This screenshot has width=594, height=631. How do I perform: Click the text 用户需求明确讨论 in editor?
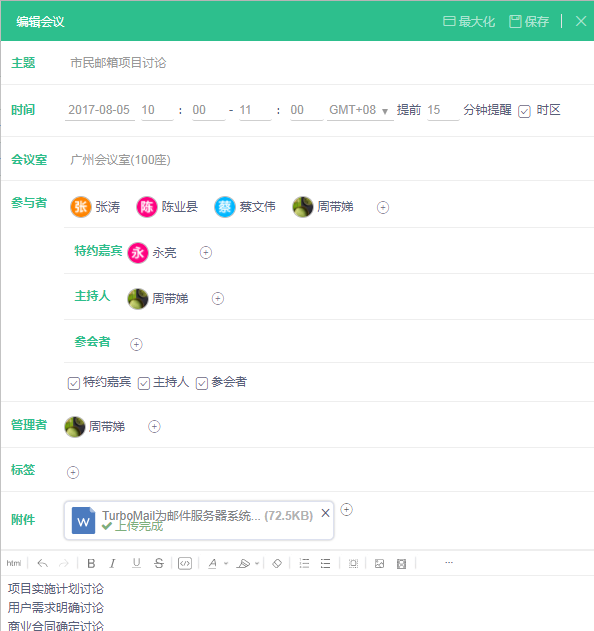click(x=56, y=608)
